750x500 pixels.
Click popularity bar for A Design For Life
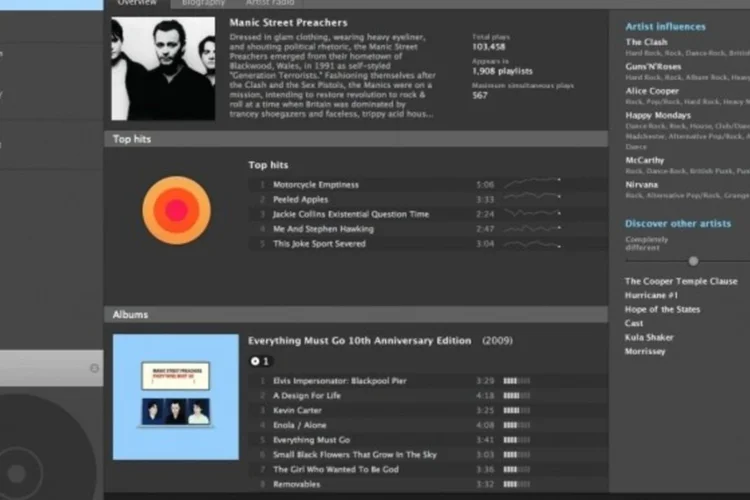517,396
